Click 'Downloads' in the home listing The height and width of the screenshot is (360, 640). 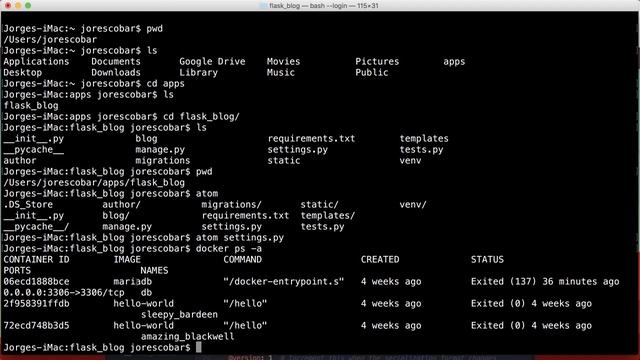tap(116, 73)
